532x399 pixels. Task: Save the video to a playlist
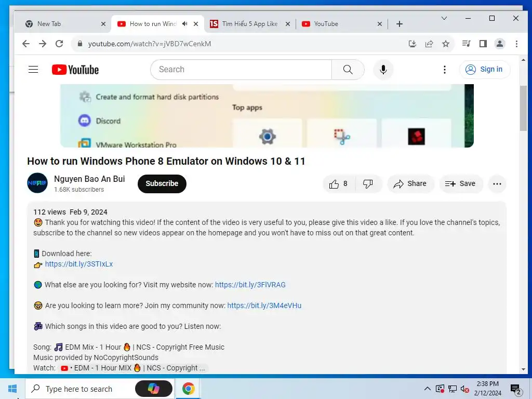(x=461, y=184)
